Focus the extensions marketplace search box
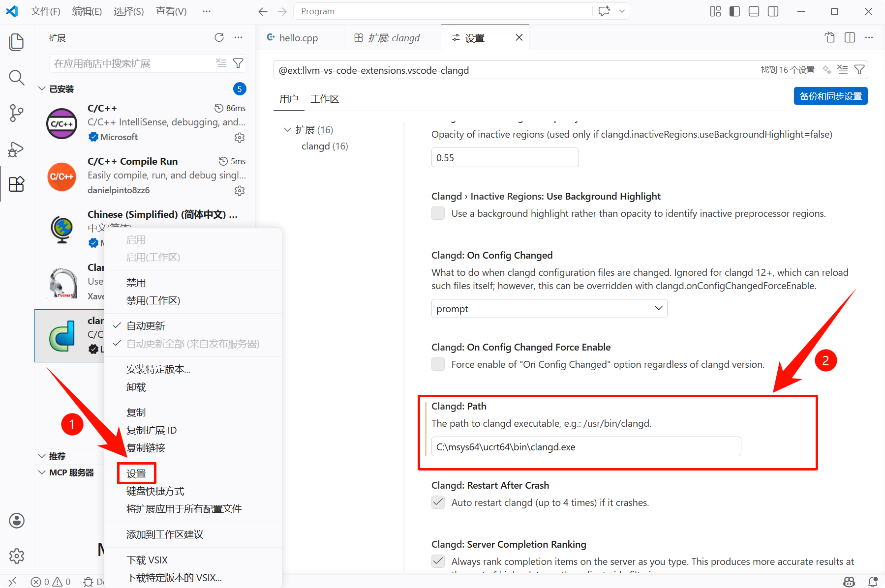Viewport: 885px width, 588px height. tap(133, 63)
